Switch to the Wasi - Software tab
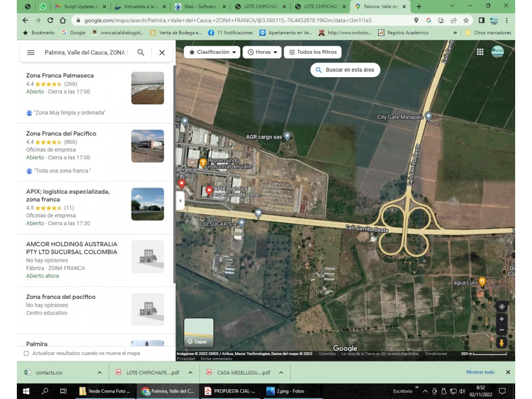The height and width of the screenshot is (399, 532). (x=200, y=7)
